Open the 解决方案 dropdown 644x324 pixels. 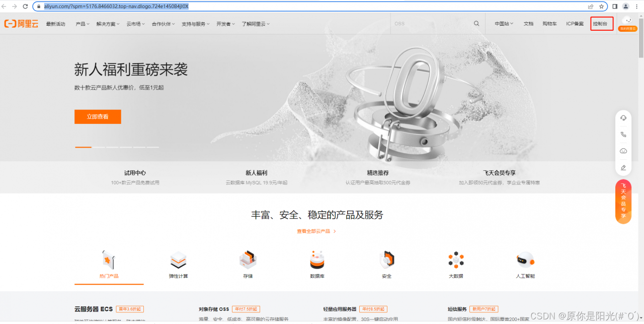pyautogui.click(x=106, y=23)
